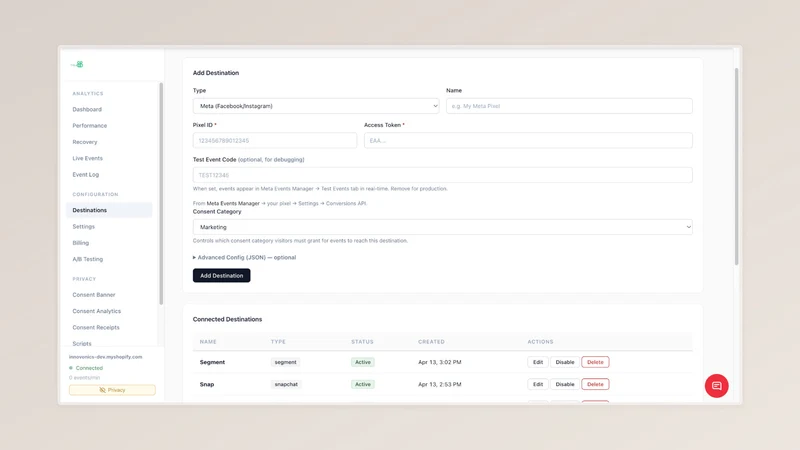Follow the Meta Events Manager link

[x=233, y=204]
